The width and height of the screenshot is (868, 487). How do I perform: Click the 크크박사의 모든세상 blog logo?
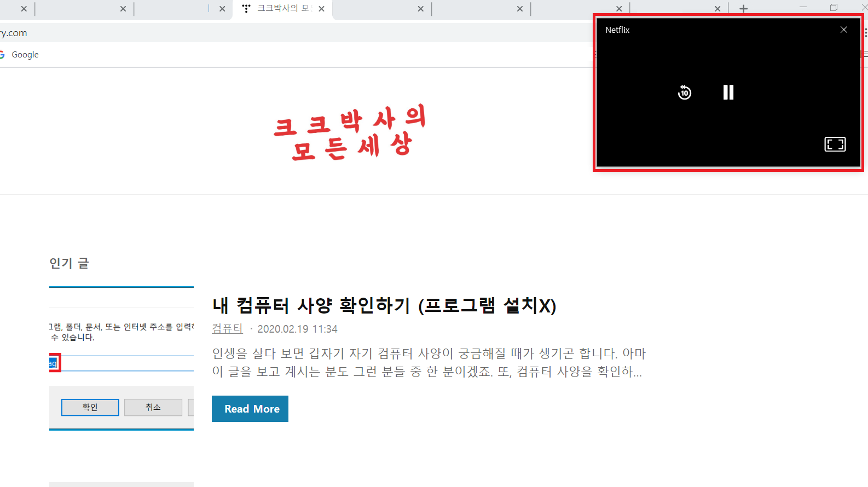pyautogui.click(x=350, y=132)
